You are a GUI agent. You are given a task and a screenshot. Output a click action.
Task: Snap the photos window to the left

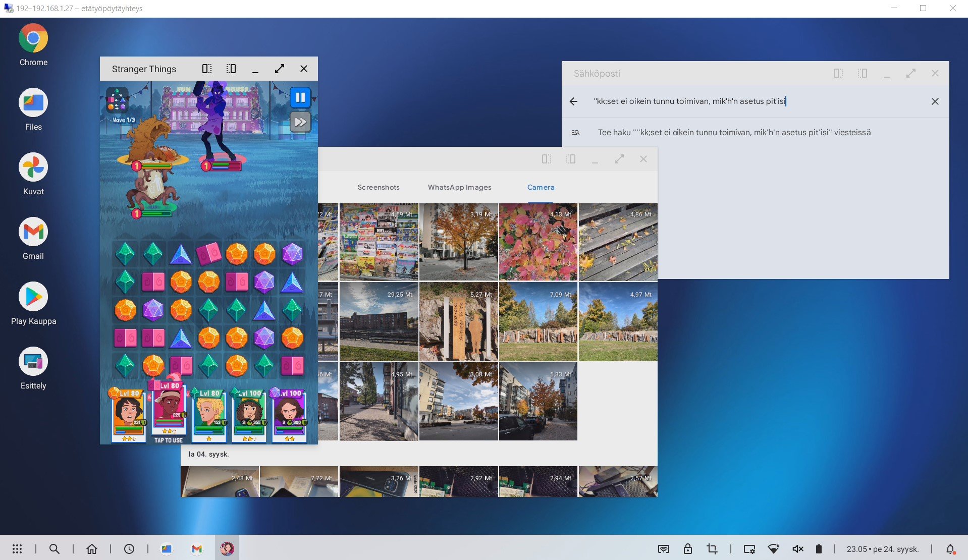point(547,159)
